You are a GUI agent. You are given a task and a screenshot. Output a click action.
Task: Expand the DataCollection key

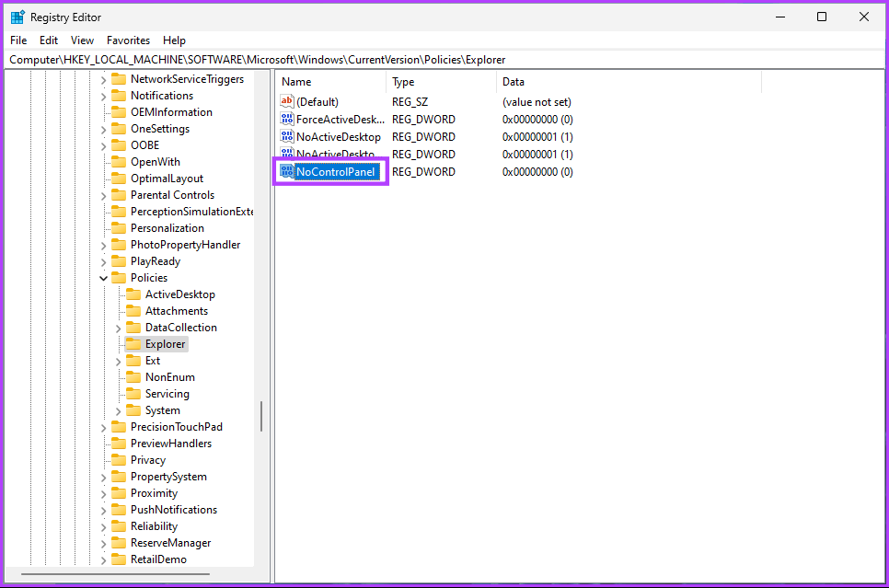[x=118, y=329]
